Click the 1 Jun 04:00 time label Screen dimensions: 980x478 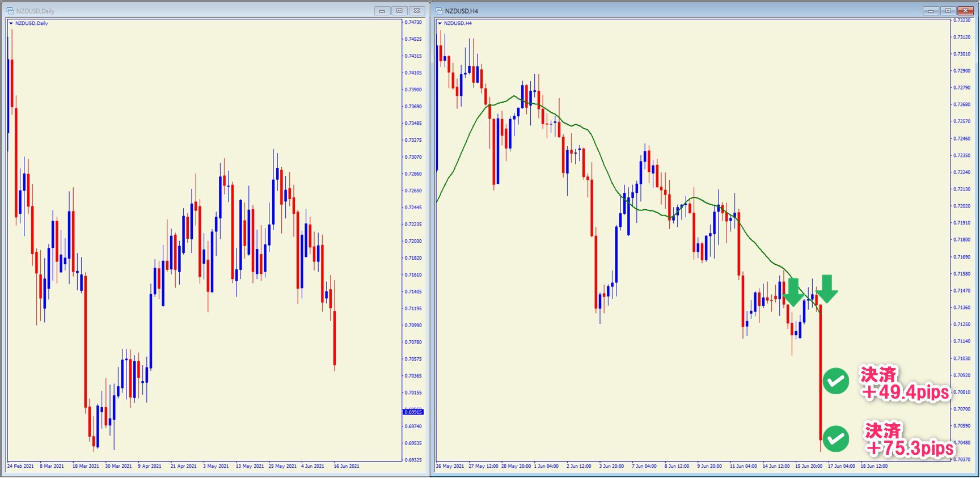tap(547, 466)
